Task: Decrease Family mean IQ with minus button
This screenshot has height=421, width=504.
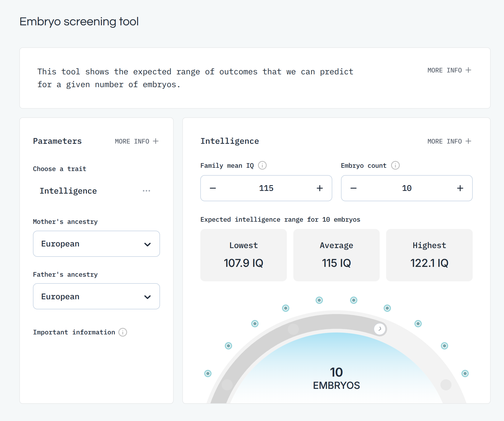Action: click(x=213, y=188)
